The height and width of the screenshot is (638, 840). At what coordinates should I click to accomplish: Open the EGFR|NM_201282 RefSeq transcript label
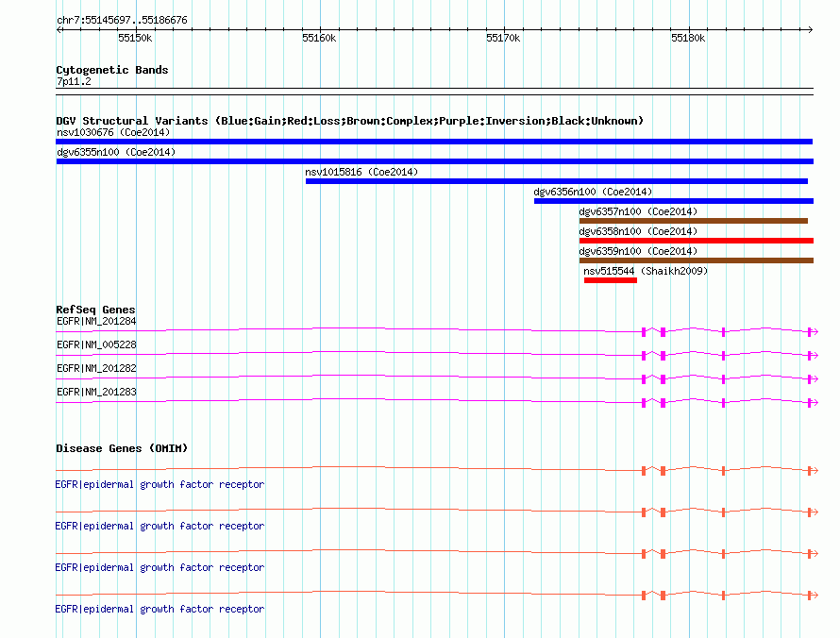(x=96, y=368)
